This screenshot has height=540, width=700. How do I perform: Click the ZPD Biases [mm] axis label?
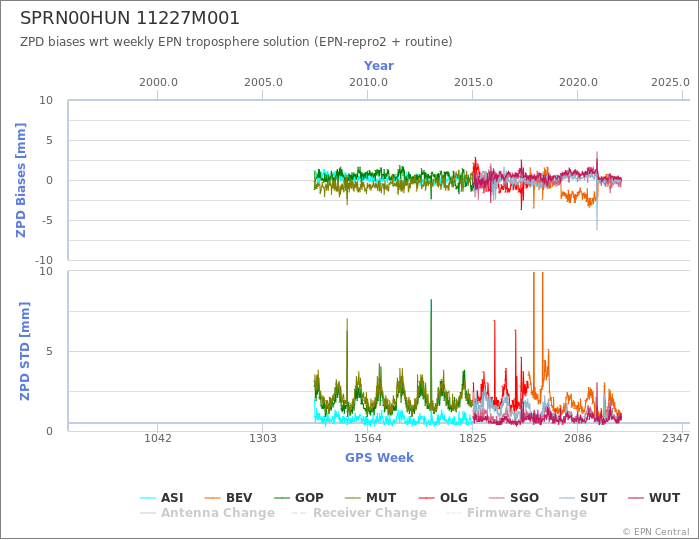click(x=21, y=180)
